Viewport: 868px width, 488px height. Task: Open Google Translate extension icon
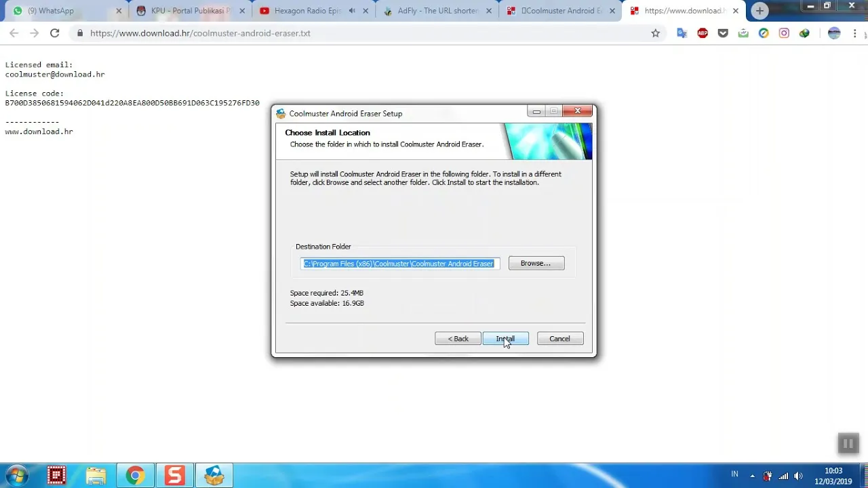coord(682,33)
